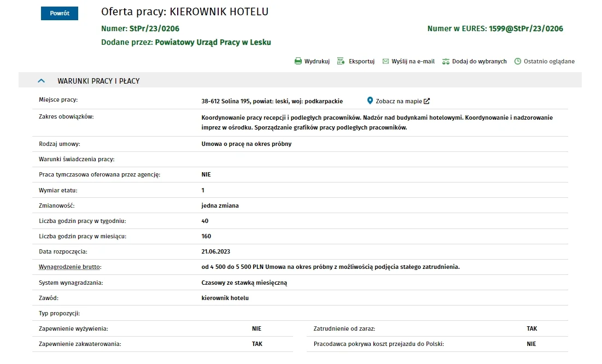Click the Wynagrodzenie brutto underlined label

pyautogui.click(x=70, y=267)
